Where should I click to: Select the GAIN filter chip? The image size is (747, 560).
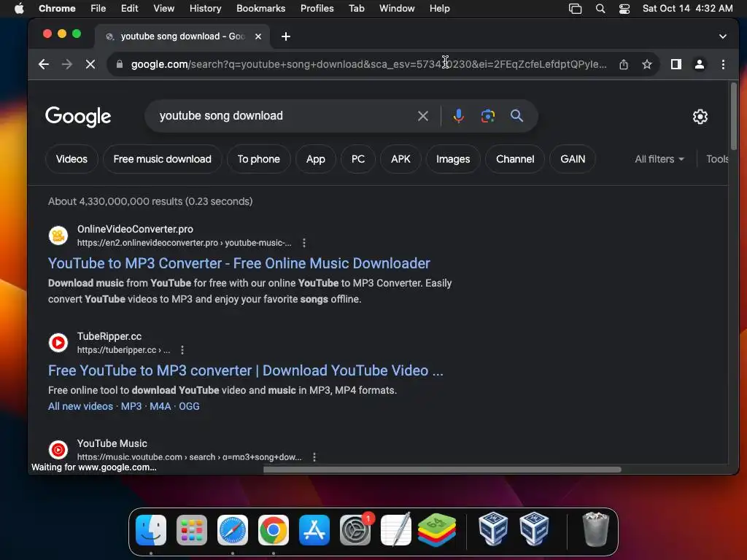click(573, 159)
